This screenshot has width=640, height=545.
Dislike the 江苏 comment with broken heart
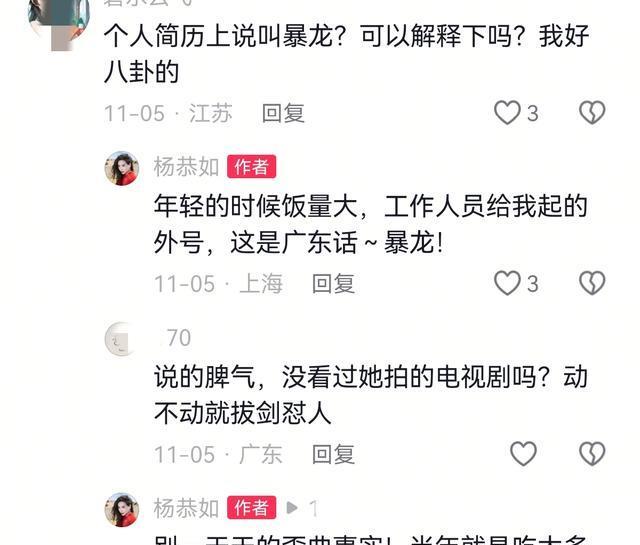point(592,113)
